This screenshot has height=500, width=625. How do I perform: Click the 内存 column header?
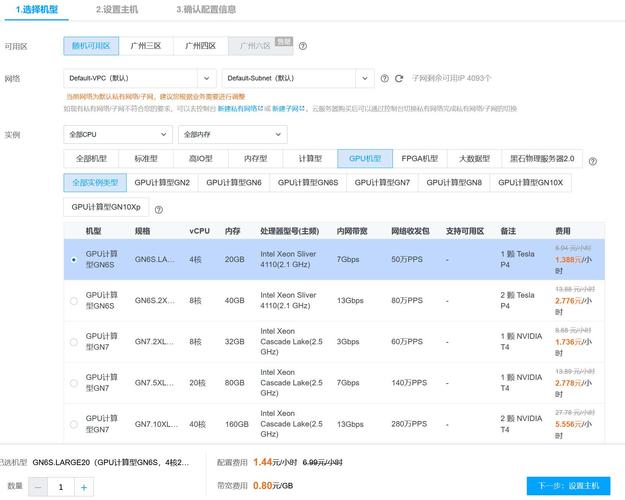point(232,231)
